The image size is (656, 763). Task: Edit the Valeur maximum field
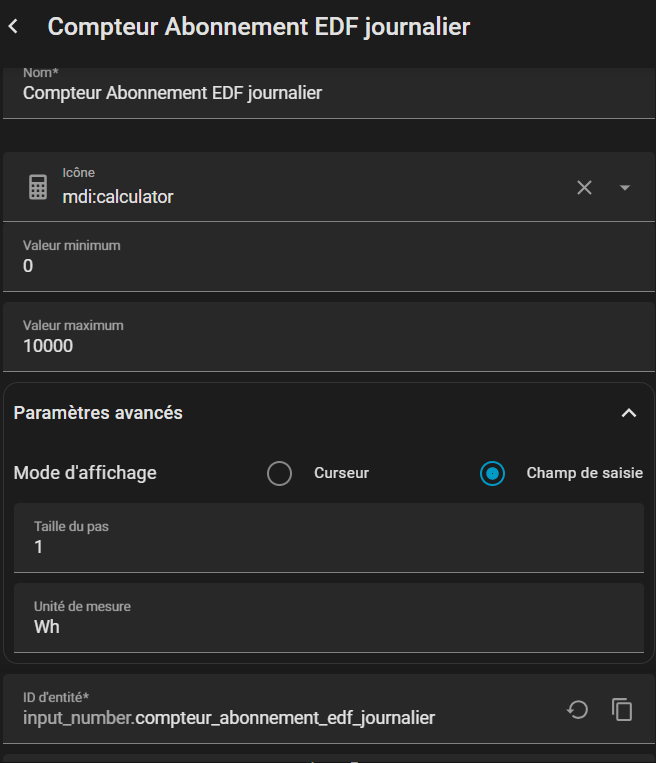(x=300, y=346)
